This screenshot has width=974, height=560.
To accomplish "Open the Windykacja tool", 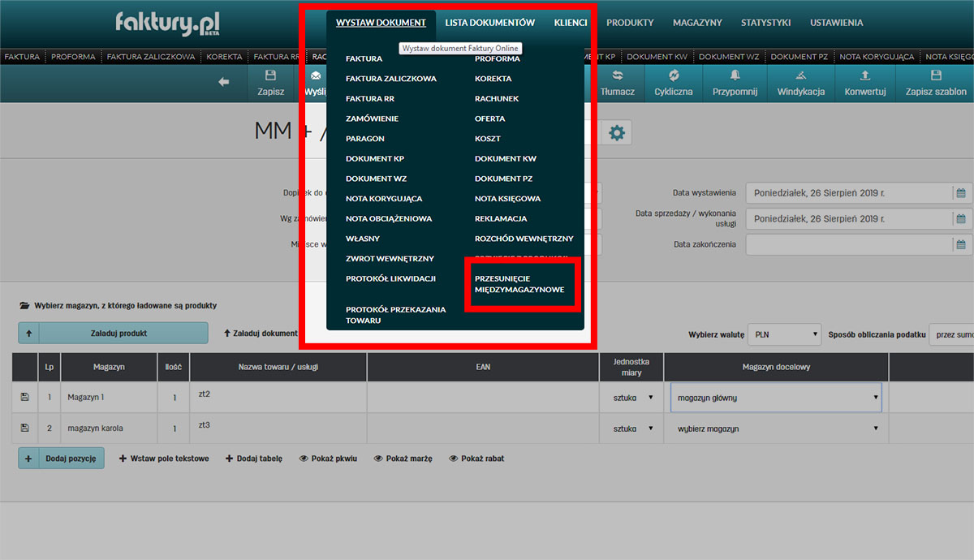I will [x=800, y=83].
